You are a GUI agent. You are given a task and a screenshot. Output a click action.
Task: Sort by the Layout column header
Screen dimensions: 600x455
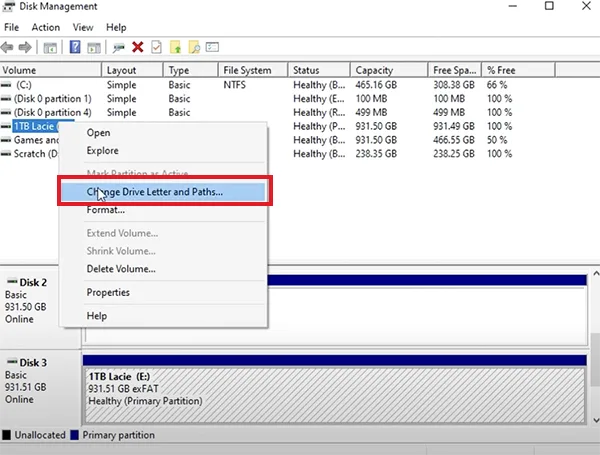click(x=132, y=70)
